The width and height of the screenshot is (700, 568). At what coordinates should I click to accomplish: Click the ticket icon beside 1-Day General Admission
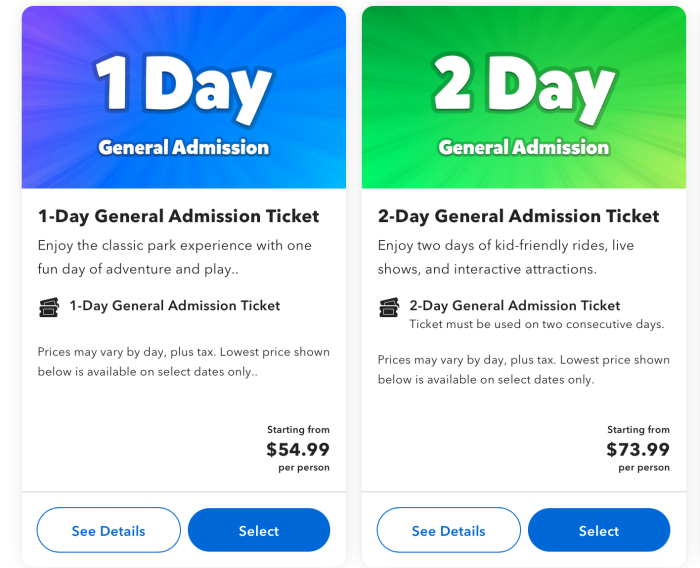(49, 307)
